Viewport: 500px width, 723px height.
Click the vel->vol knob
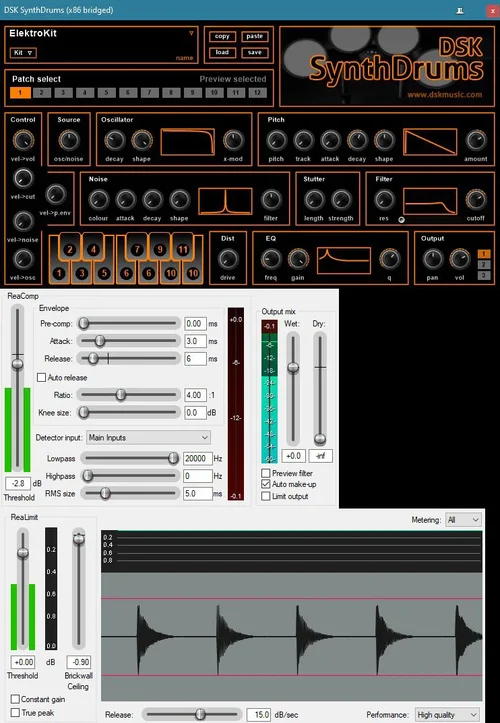pos(23,140)
